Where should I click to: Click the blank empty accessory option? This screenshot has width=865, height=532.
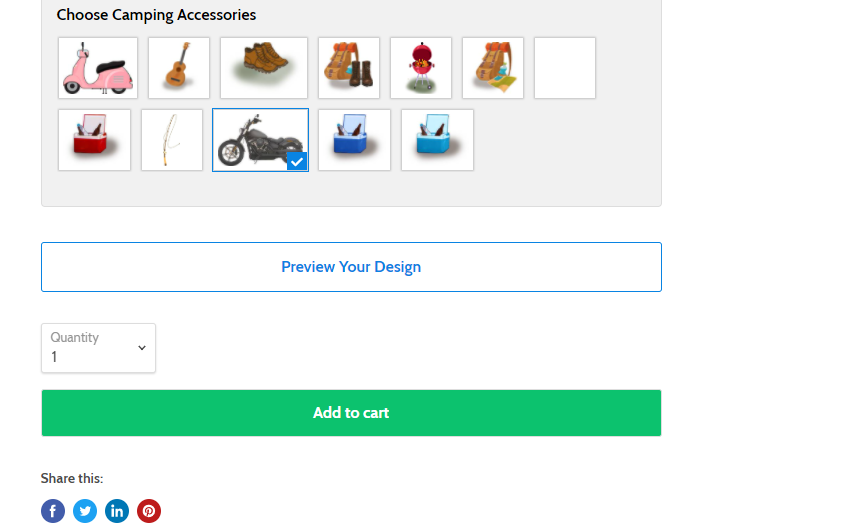point(565,68)
